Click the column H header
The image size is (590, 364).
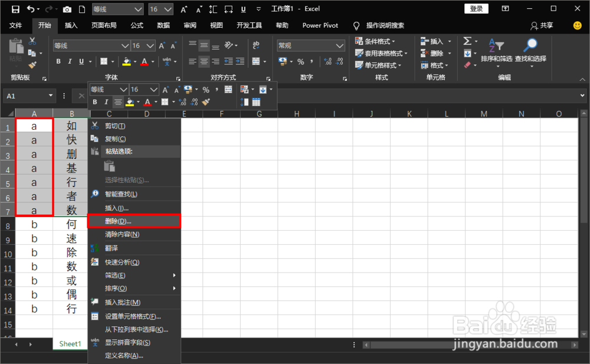pos(297,113)
